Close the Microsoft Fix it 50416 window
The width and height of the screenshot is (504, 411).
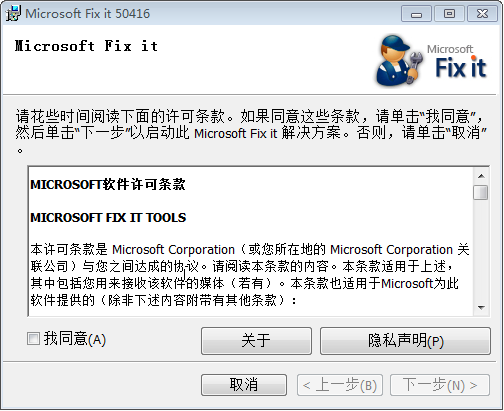pyautogui.click(x=482, y=14)
